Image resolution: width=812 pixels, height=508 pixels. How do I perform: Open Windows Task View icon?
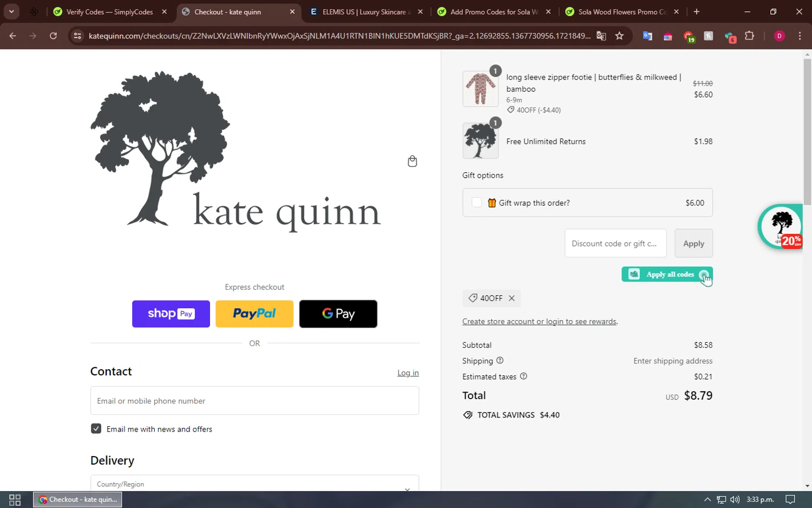(15, 499)
